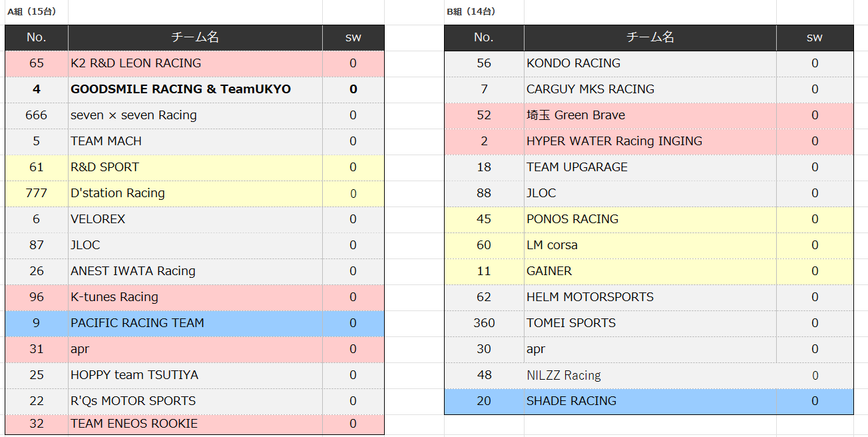
Task: Select the NILZZ Racing cell
Action: pyautogui.click(x=563, y=375)
